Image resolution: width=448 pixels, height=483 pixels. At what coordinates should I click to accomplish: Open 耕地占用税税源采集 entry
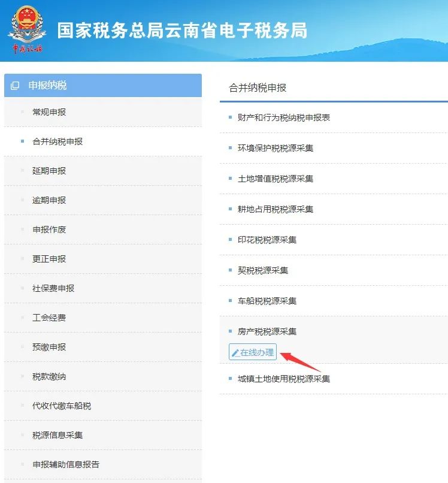276,209
